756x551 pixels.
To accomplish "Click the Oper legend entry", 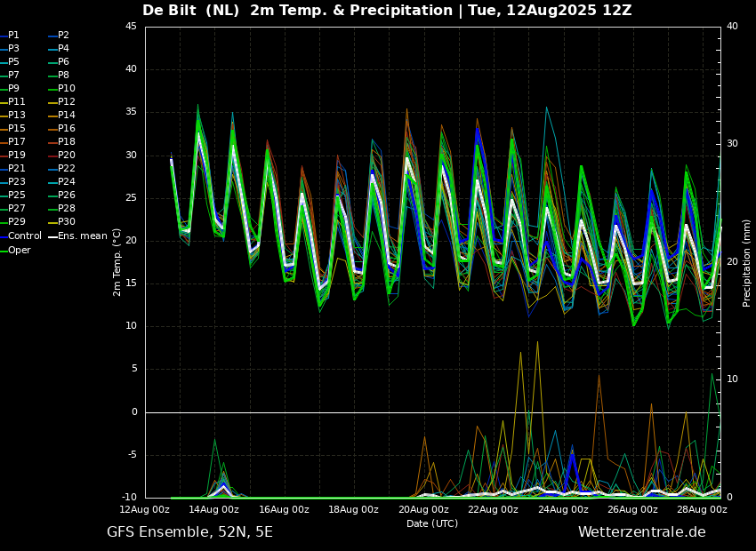I will 19,251.
